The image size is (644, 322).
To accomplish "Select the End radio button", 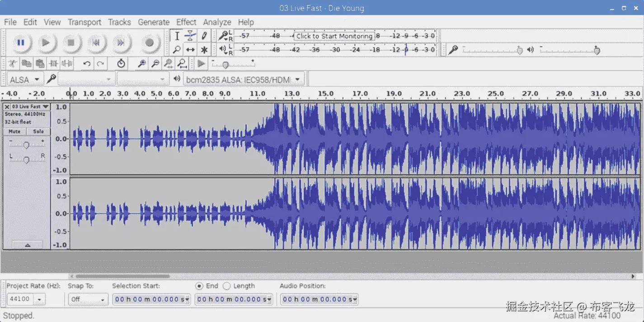I will click(199, 286).
